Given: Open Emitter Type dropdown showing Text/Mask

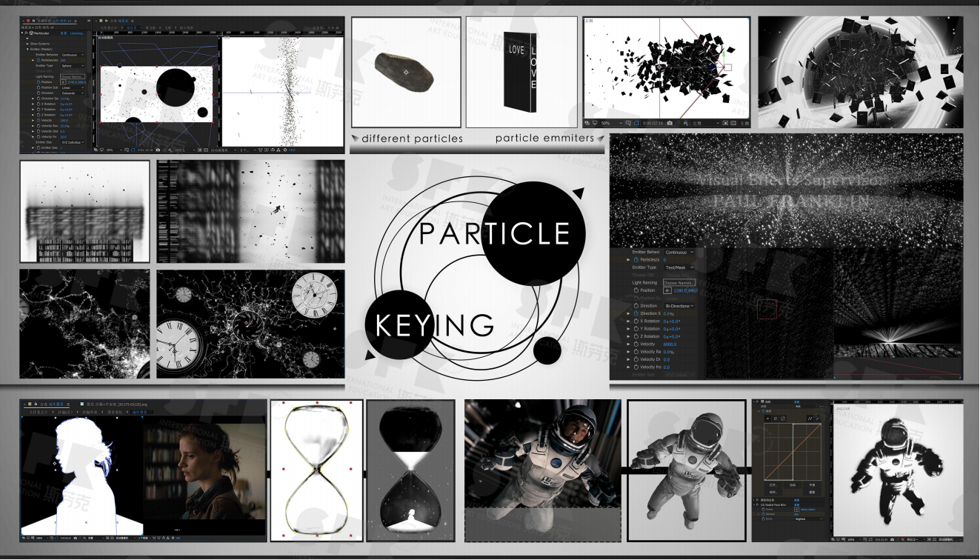Looking at the screenshot, I should click(679, 267).
